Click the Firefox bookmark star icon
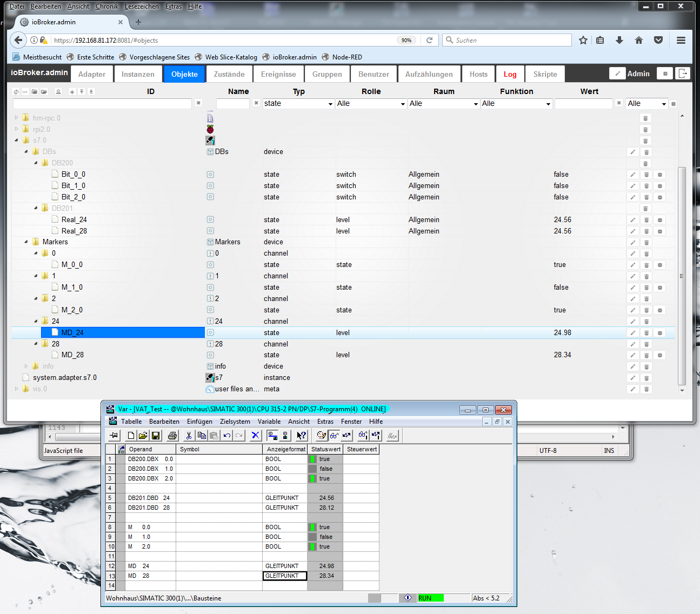This screenshot has width=700, height=614. click(x=583, y=40)
